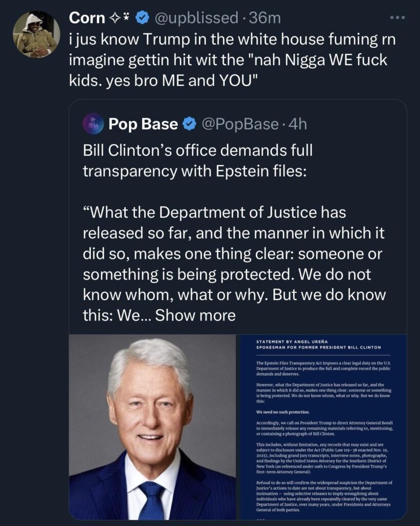Select the Corn display name
The image size is (420, 526).
point(87,18)
